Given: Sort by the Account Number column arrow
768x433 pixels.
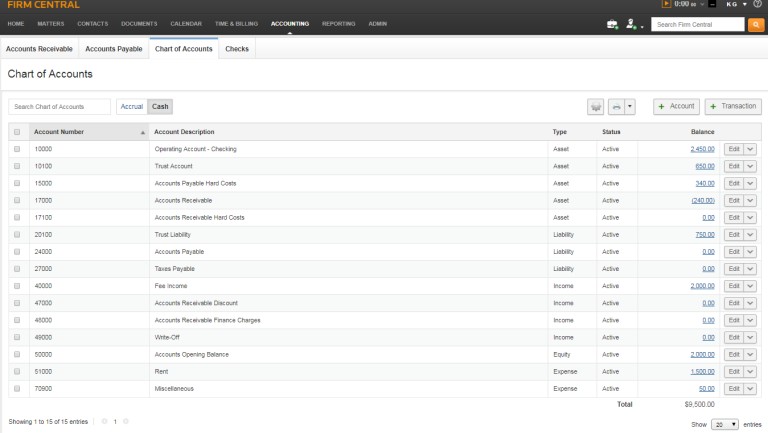Looking at the screenshot, I should (143, 132).
